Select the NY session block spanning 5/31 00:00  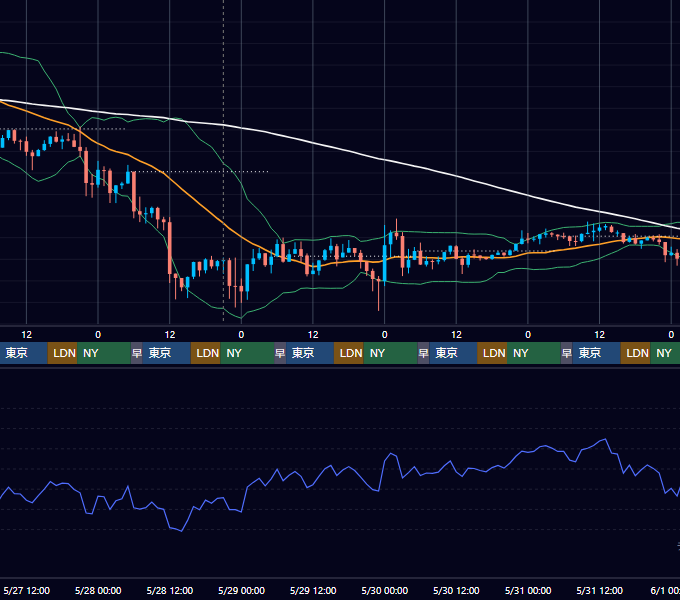534,353
